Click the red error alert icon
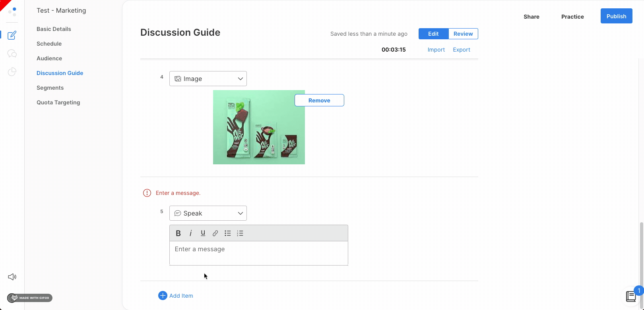The height and width of the screenshot is (310, 644). pos(147,193)
